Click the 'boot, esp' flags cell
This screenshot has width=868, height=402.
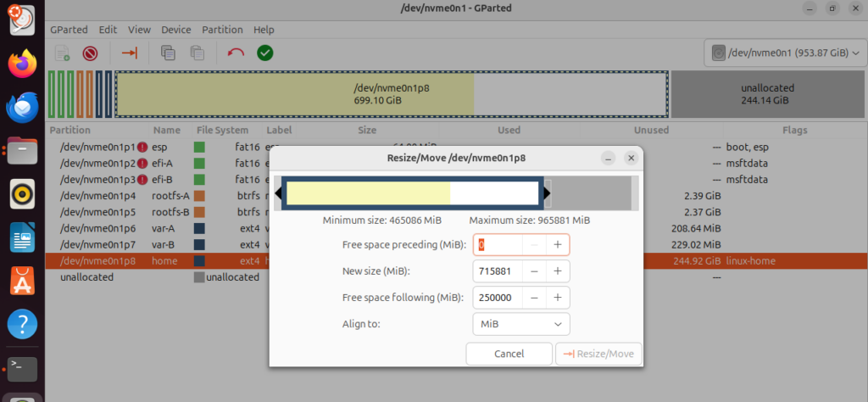pyautogui.click(x=748, y=148)
